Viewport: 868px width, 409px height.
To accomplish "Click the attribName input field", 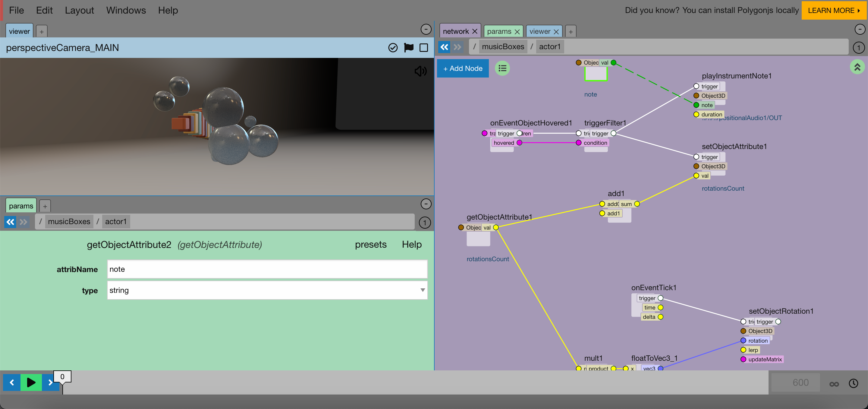I will pos(267,269).
